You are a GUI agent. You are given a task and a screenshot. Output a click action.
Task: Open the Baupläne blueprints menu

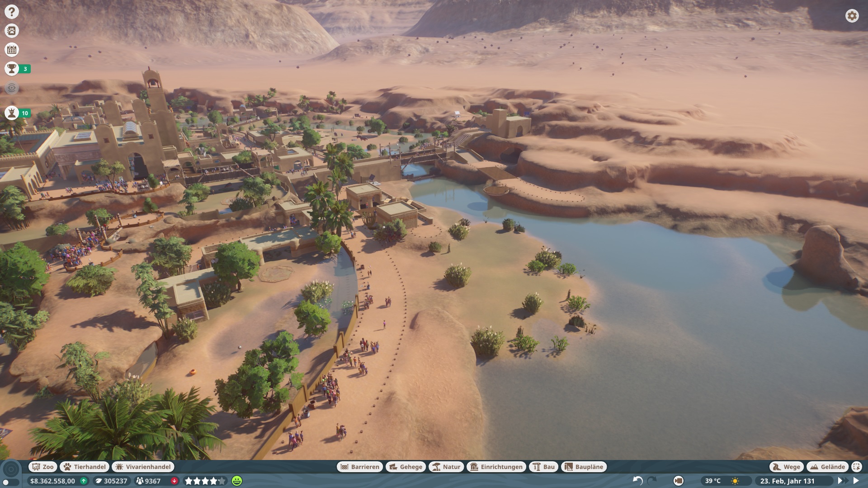[584, 467]
